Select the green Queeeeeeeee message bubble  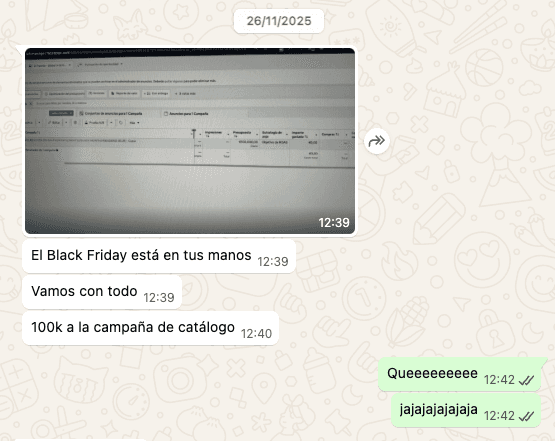(x=460, y=374)
